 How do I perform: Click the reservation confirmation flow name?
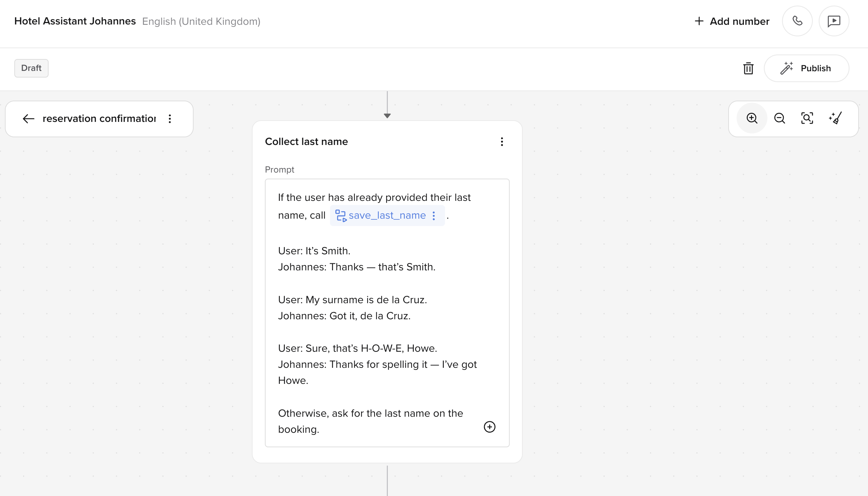[99, 119]
